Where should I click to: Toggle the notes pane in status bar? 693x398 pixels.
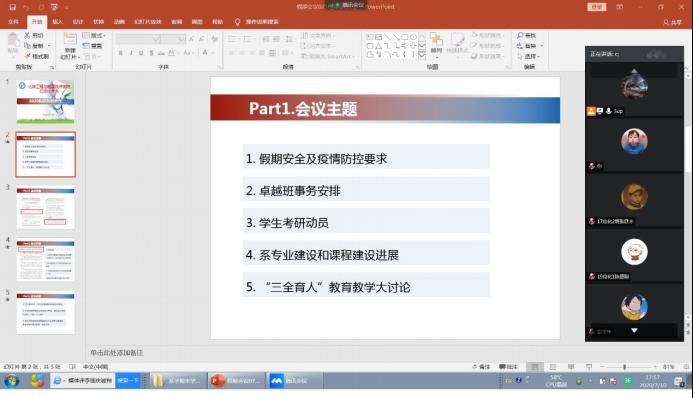481,367
